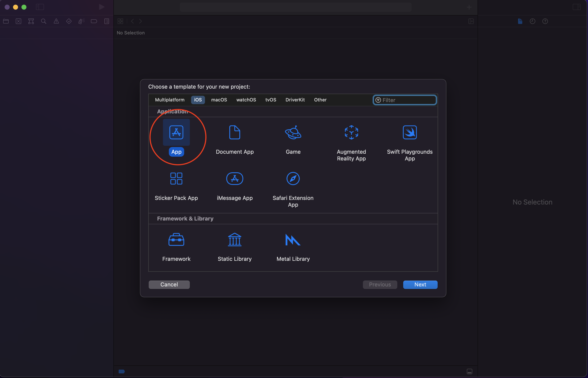Pick the Swift Playgrounds App template
This screenshot has height=378, width=588.
(x=409, y=133)
